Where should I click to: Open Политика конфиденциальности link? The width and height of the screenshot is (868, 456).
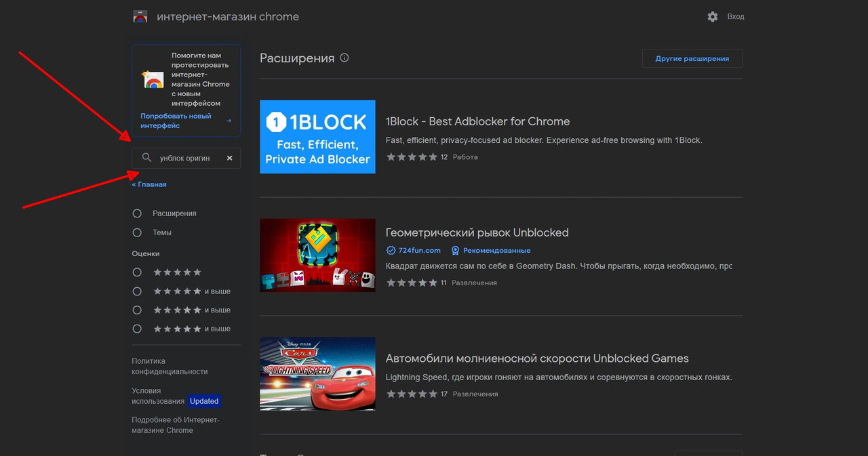point(170,367)
